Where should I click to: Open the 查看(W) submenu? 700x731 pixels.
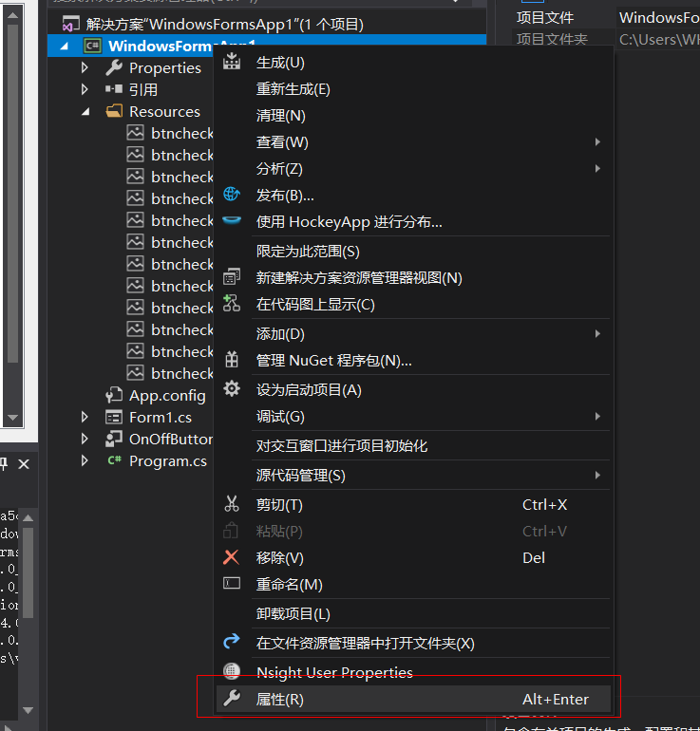(x=414, y=141)
